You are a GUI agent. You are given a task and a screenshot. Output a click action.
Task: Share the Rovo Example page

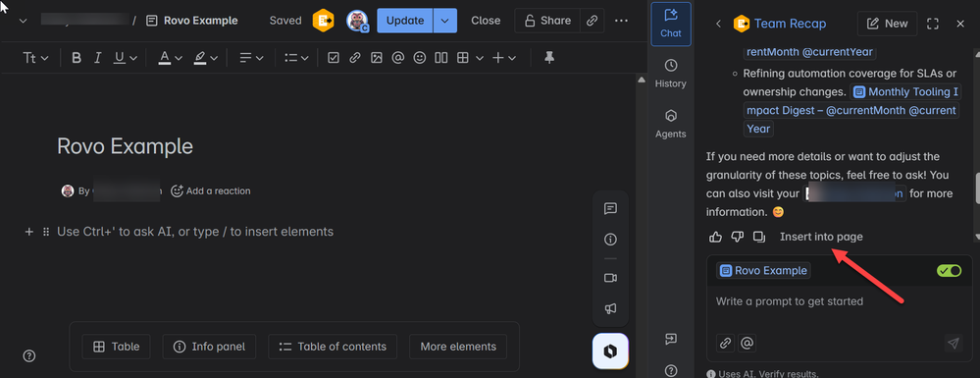tap(547, 21)
